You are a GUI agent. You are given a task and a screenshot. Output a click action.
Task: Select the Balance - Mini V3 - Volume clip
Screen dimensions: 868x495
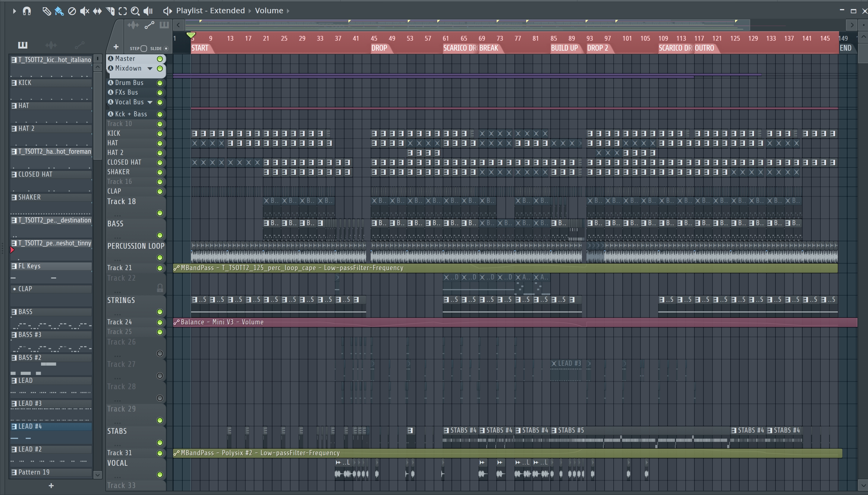pos(515,322)
